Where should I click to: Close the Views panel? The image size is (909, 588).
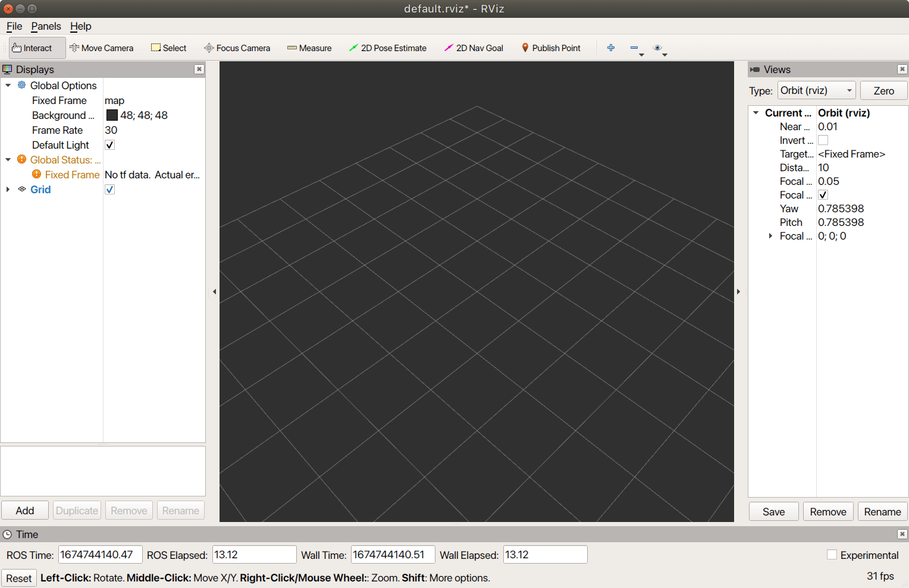click(x=902, y=70)
